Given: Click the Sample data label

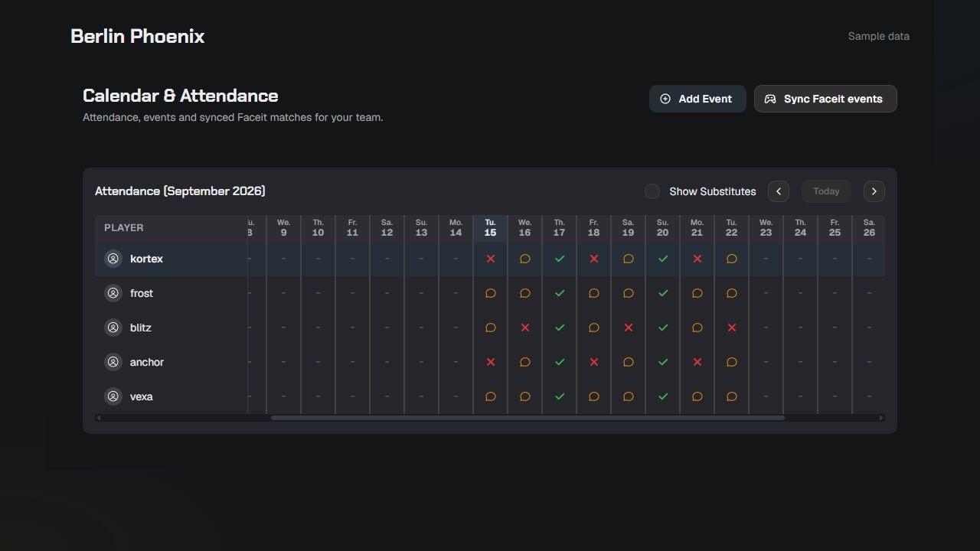Looking at the screenshot, I should 879,36.
